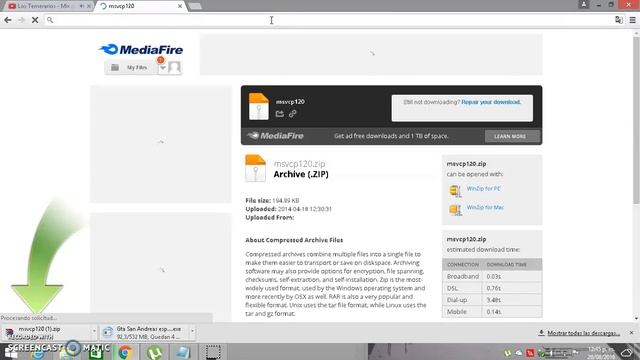This screenshot has width=640, height=360.
Task: Click the browser forward arrow
Action: (21, 20)
